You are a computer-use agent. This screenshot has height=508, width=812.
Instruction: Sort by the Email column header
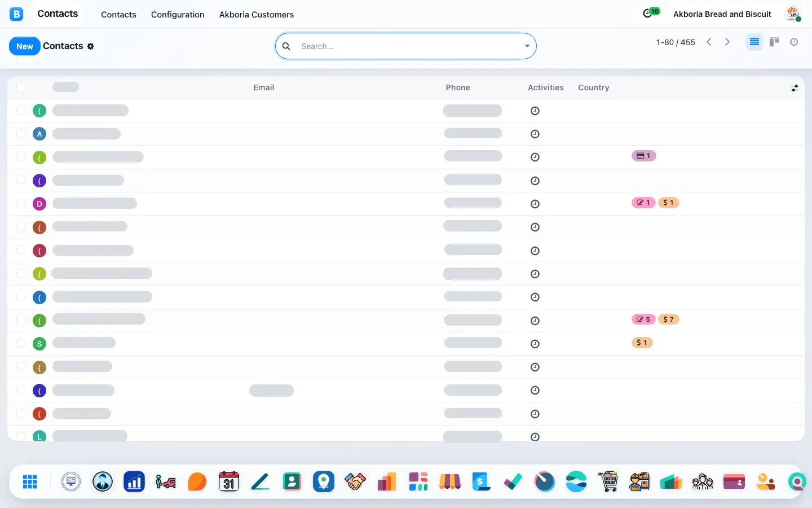[x=264, y=87]
